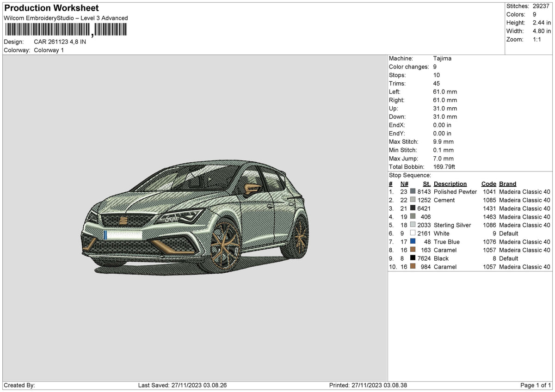This screenshot has width=555, height=392.
Task: Click the "Last Saved: 27/11/2023 03.08.26" text
Action: [x=182, y=386]
